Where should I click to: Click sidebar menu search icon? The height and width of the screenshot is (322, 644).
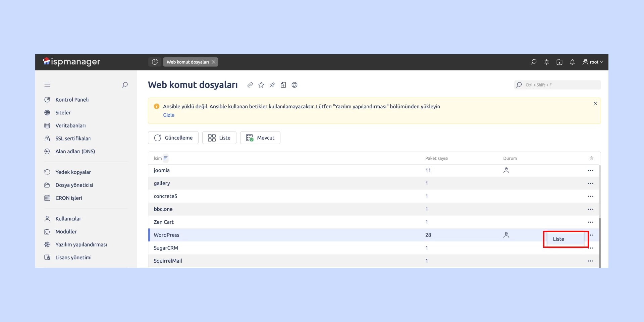(125, 85)
